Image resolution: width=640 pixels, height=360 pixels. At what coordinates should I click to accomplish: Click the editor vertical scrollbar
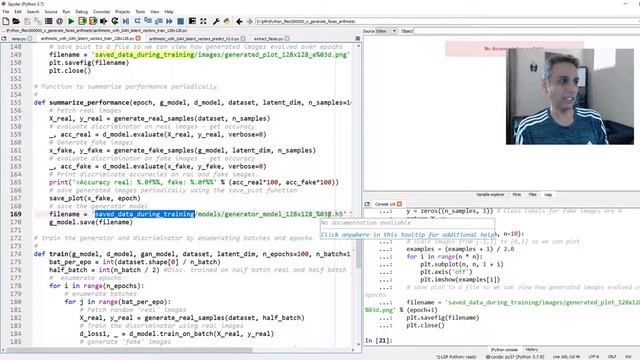click(x=358, y=196)
